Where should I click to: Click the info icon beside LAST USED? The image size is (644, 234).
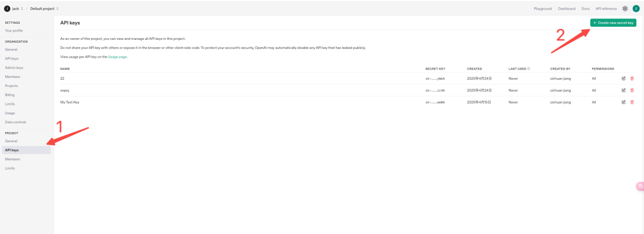click(528, 69)
